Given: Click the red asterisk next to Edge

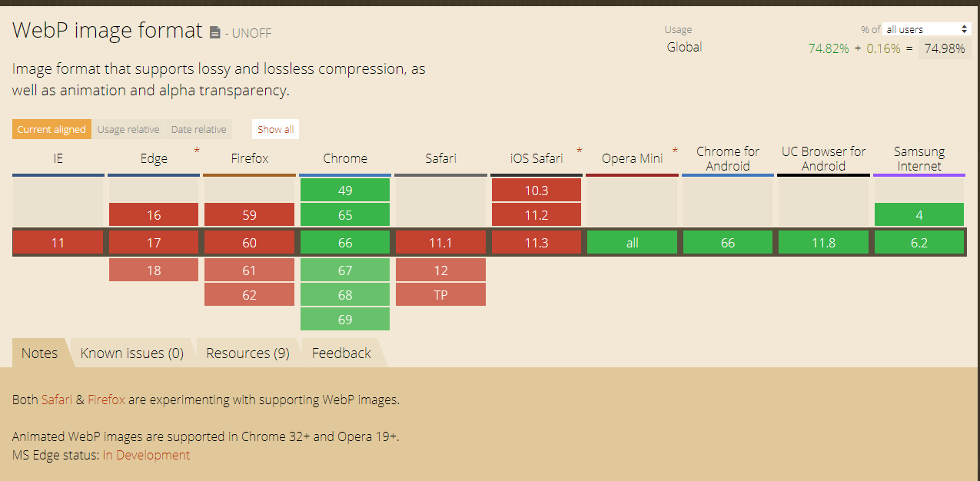Looking at the screenshot, I should point(197,151).
